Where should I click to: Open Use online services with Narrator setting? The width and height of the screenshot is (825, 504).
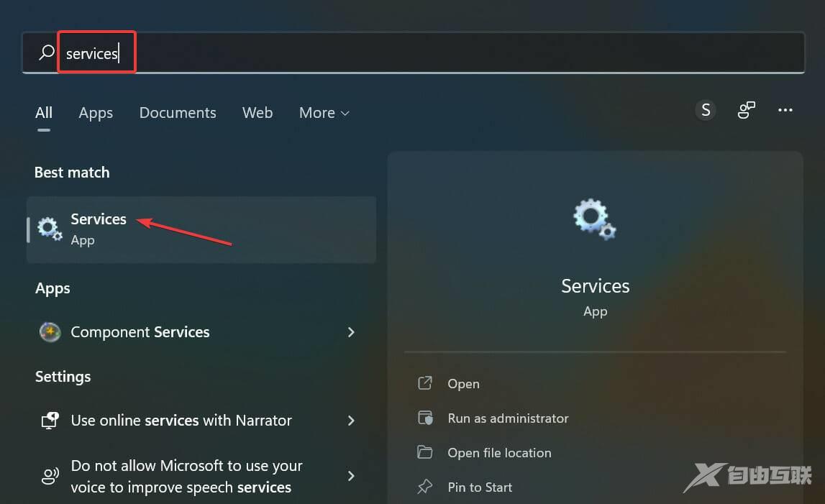pos(201,421)
